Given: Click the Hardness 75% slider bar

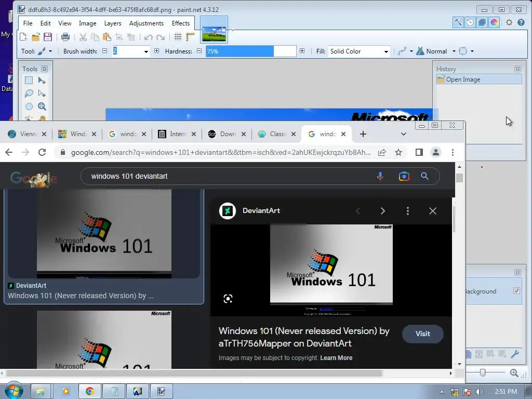Looking at the screenshot, I should coord(251,51).
